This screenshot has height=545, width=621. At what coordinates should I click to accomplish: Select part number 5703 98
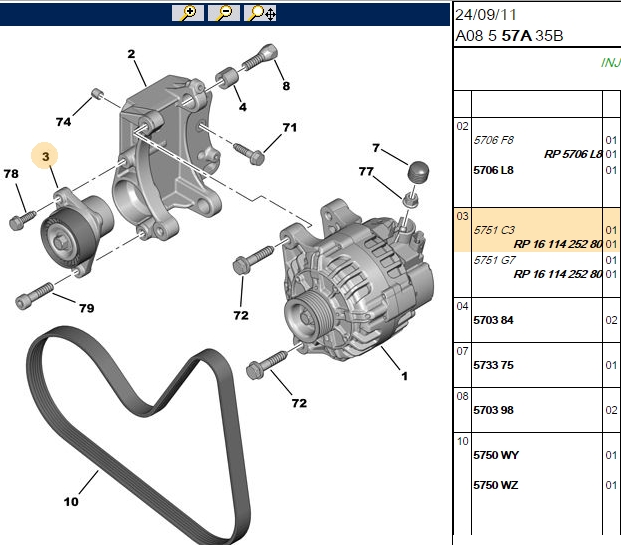[493, 410]
